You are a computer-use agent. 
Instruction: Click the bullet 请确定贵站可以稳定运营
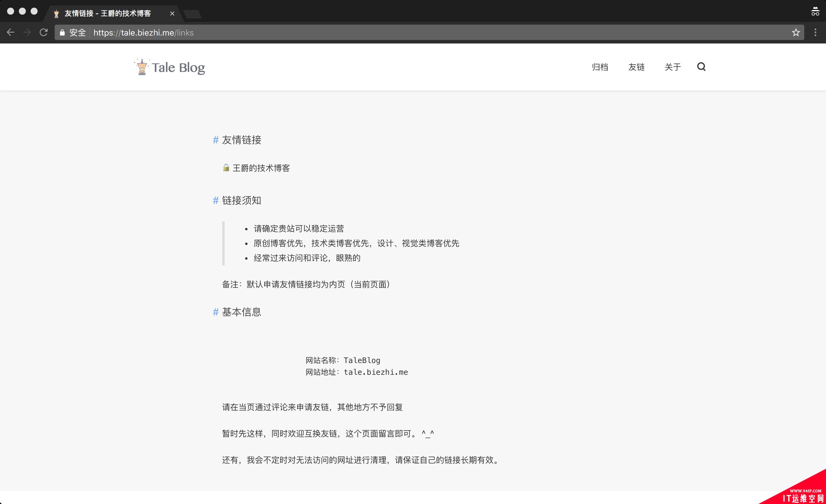(x=299, y=229)
